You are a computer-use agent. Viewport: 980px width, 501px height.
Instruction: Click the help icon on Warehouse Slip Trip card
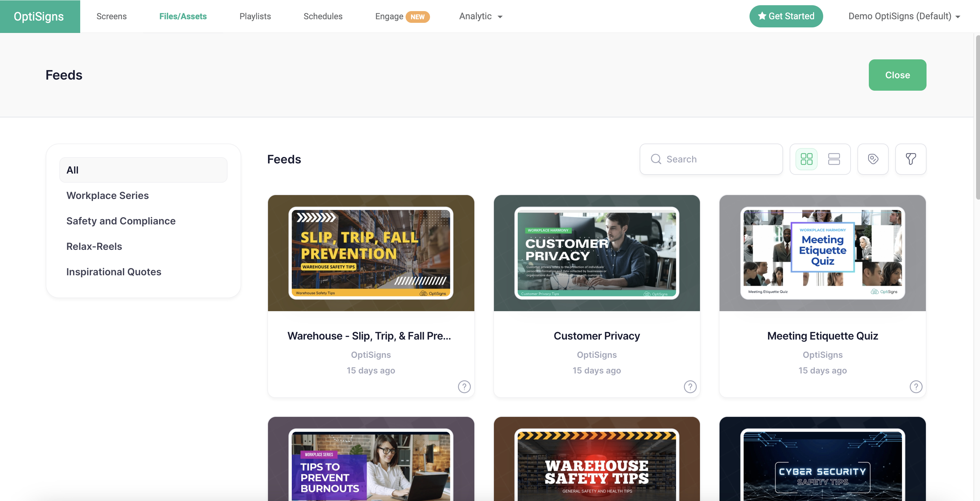[464, 387]
